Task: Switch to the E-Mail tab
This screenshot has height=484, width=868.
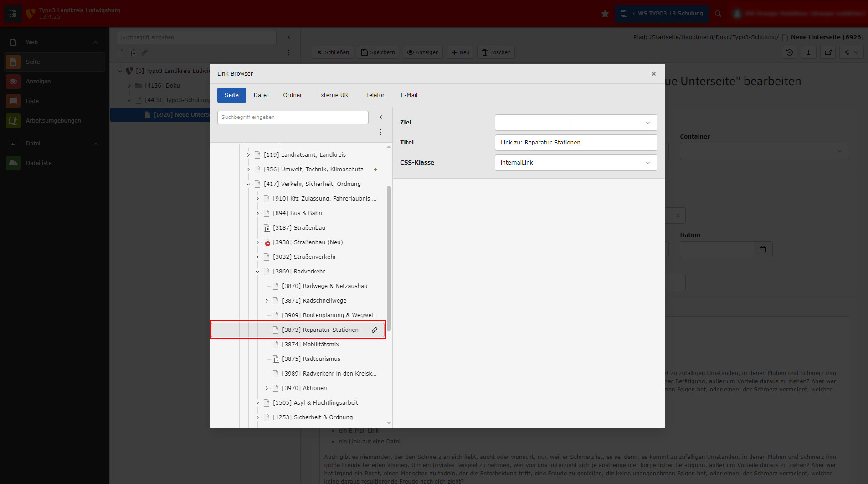Action: click(x=409, y=95)
